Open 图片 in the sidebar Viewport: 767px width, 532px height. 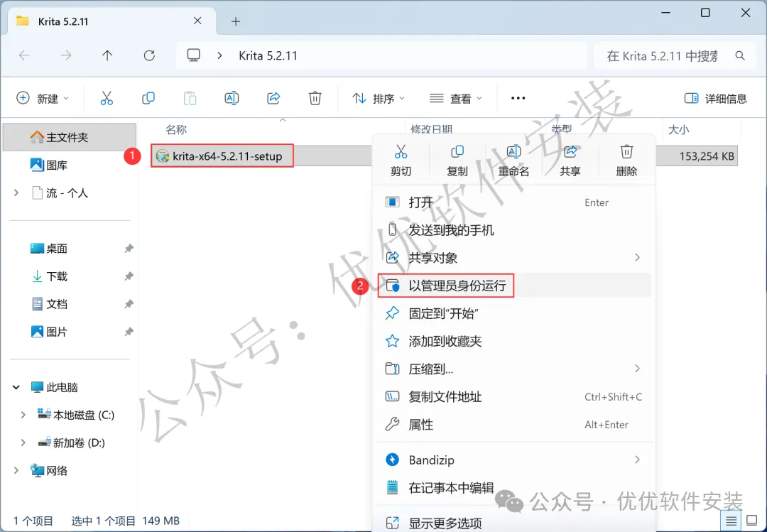(x=70, y=332)
